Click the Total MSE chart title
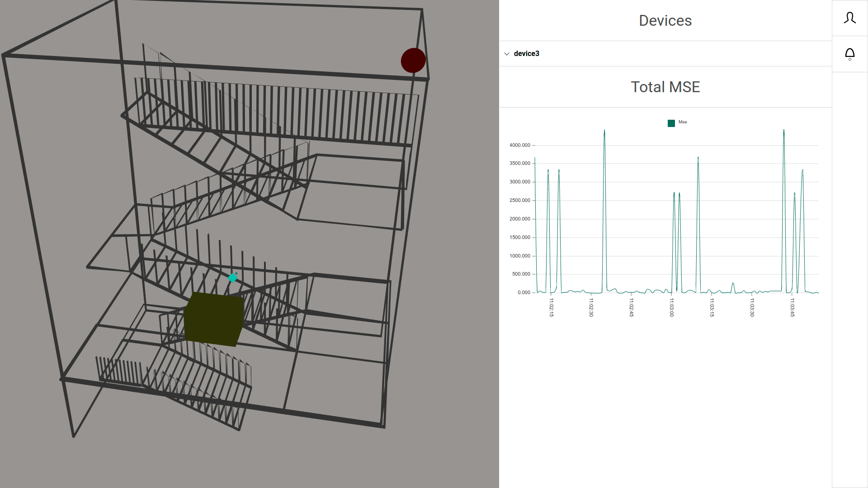This screenshot has width=868, height=488. [665, 87]
